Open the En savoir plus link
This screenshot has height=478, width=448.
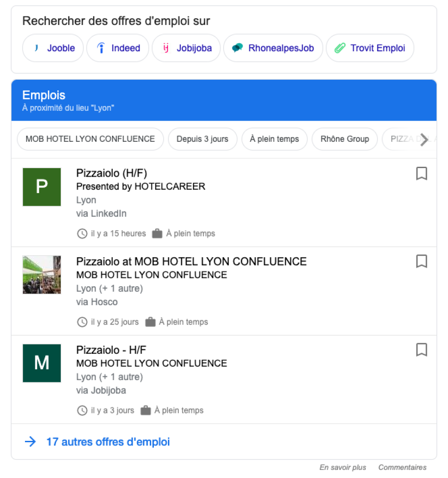[x=342, y=467]
